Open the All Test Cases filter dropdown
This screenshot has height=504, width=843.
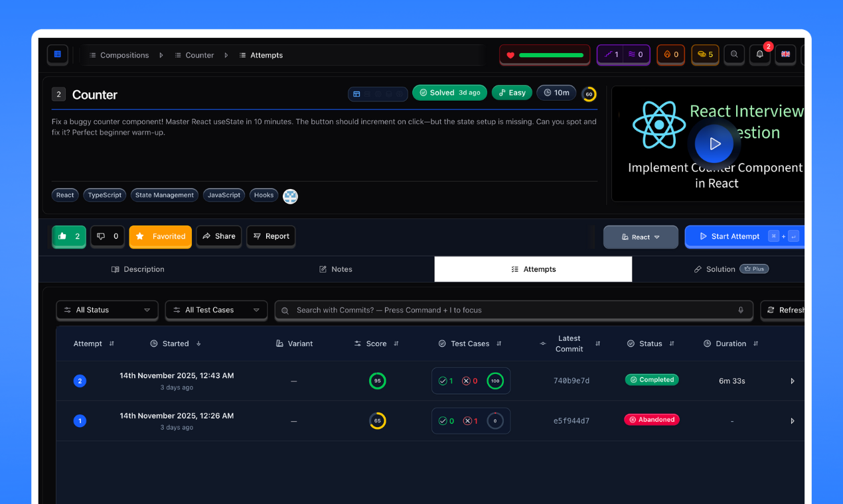click(216, 310)
